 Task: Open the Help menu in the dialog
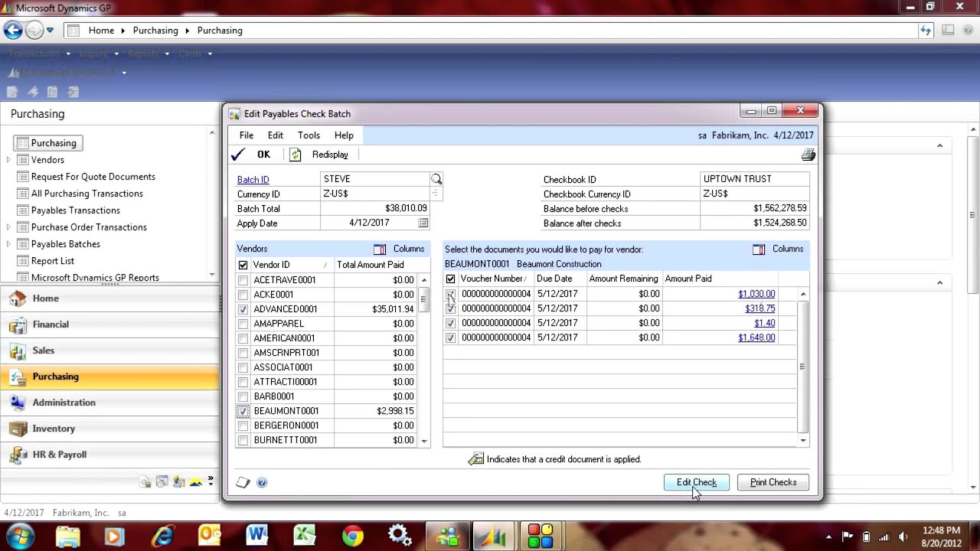344,135
